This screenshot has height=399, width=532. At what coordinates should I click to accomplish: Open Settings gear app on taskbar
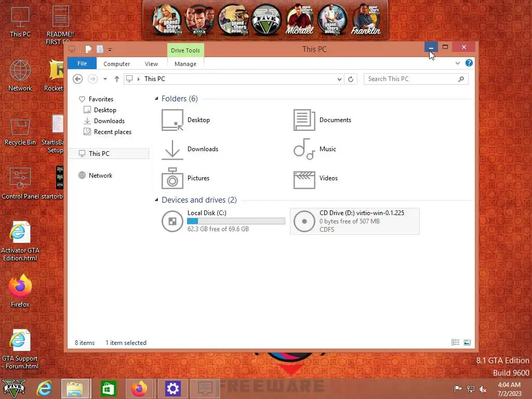[x=172, y=389]
